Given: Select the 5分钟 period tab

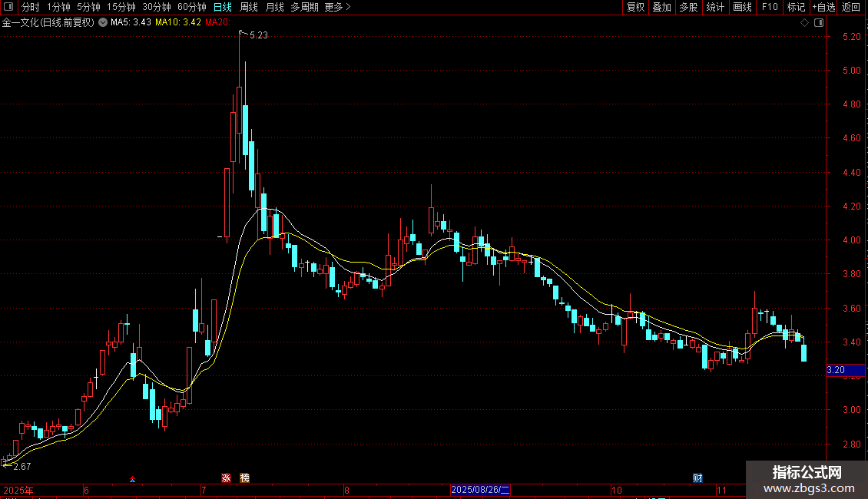Looking at the screenshot, I should [88, 7].
